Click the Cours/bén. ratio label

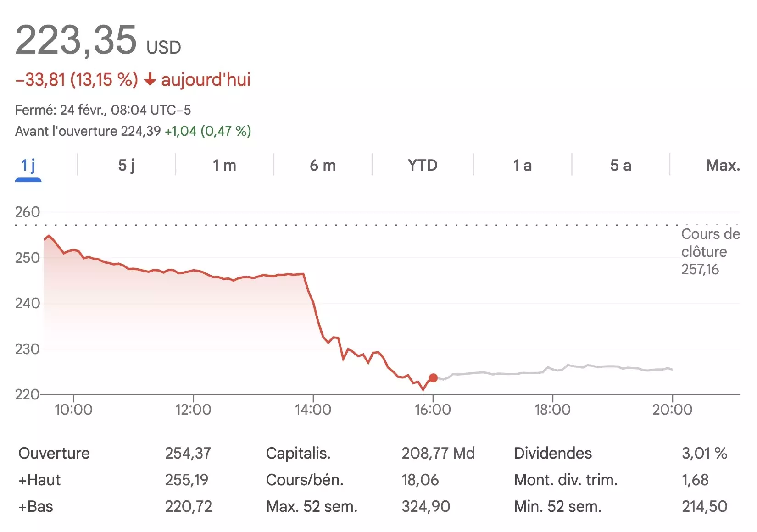click(x=305, y=480)
